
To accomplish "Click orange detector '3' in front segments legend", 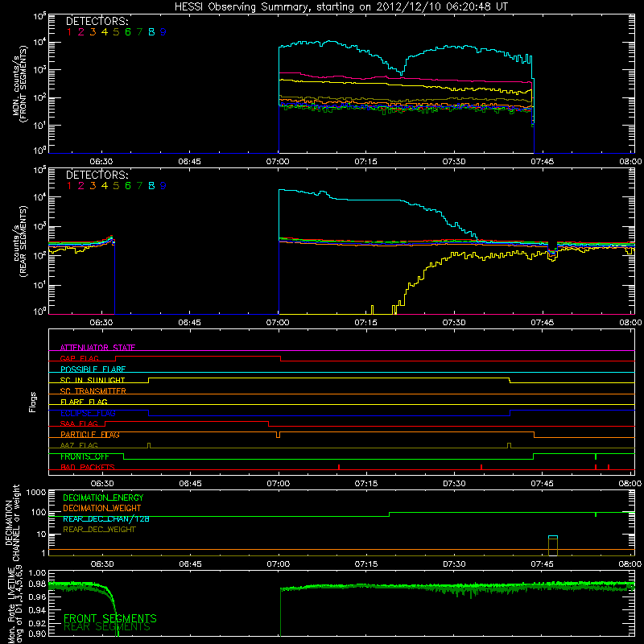I will [x=93, y=32].
